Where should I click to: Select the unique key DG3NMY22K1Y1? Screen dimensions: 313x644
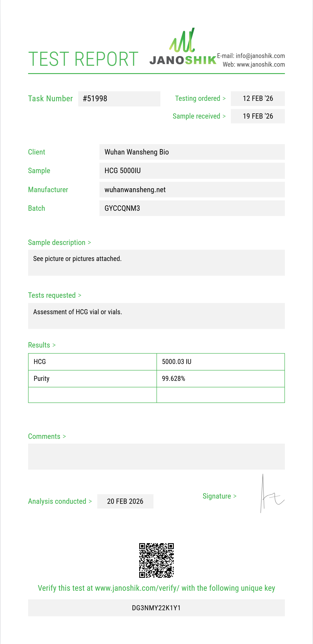156,608
